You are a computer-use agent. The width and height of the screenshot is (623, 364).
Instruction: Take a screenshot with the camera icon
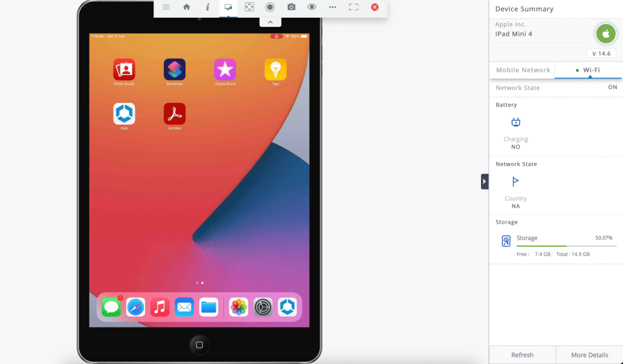click(x=291, y=7)
